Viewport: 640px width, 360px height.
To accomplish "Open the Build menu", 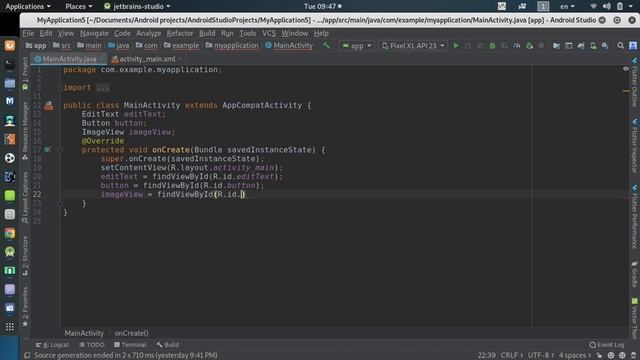I will pyautogui.click(x=207, y=33).
